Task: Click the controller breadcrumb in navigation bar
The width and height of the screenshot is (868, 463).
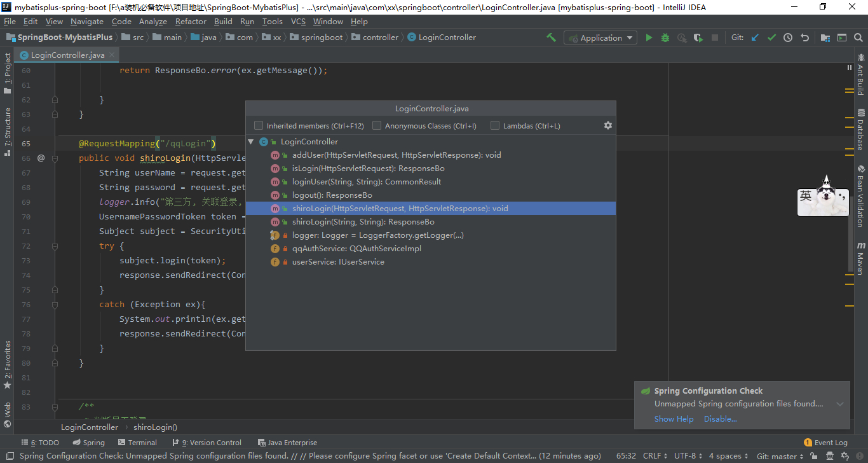Action: coord(374,38)
